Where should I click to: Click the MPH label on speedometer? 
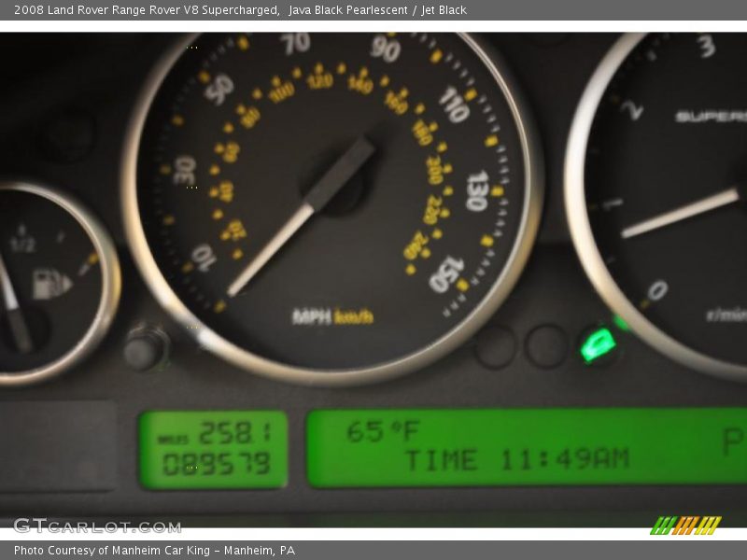click(312, 316)
